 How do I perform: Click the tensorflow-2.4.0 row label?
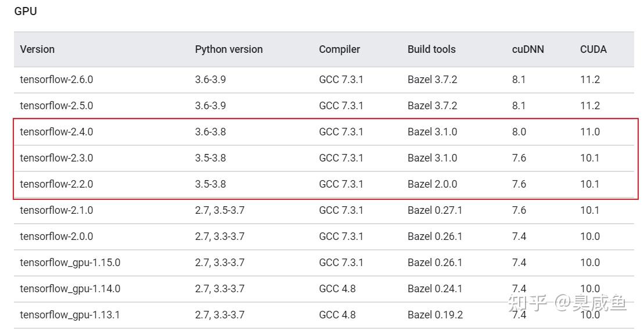pyautogui.click(x=56, y=132)
